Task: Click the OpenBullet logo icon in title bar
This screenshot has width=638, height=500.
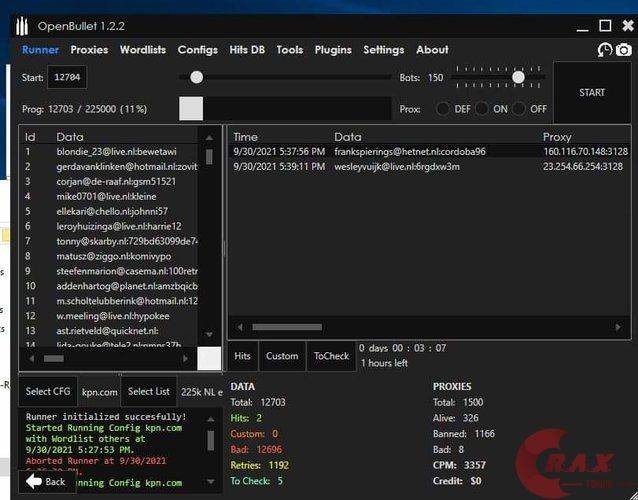Action: coord(22,26)
